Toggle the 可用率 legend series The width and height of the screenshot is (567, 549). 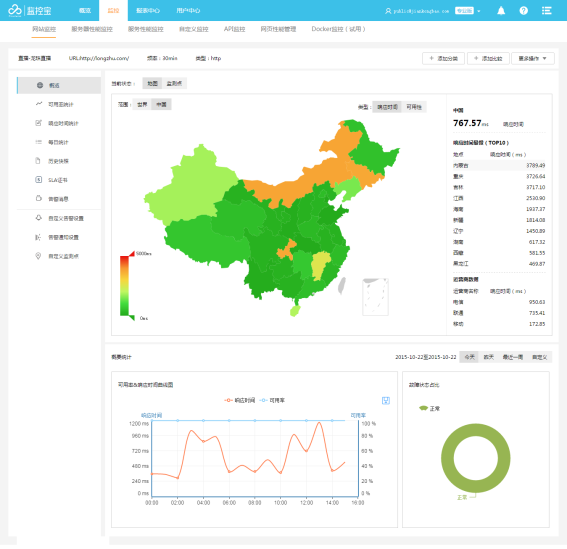(x=272, y=400)
